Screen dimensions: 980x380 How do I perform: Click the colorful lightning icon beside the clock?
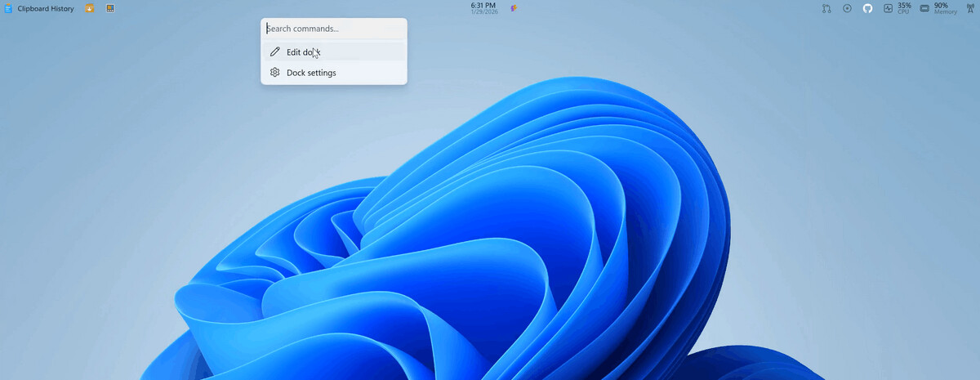[x=513, y=8]
